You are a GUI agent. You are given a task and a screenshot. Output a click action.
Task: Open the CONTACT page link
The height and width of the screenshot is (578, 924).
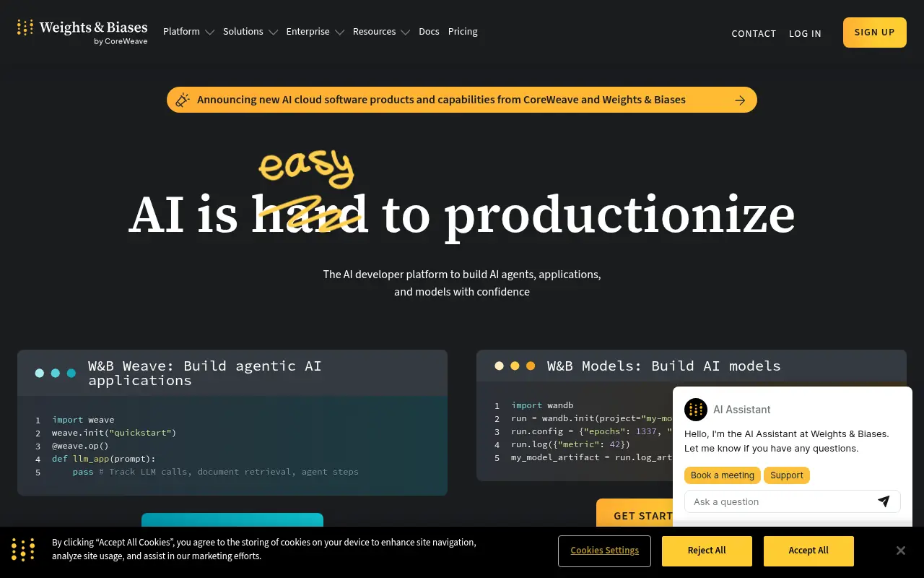(754, 33)
